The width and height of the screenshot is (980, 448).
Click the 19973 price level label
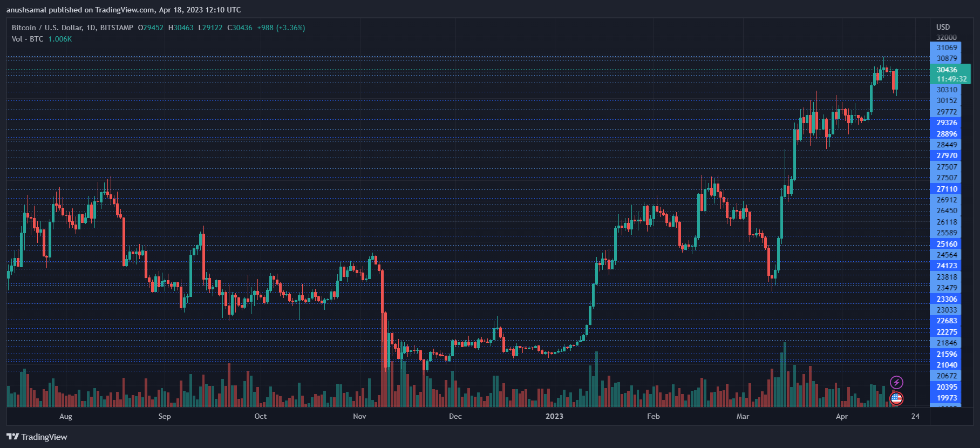click(947, 398)
